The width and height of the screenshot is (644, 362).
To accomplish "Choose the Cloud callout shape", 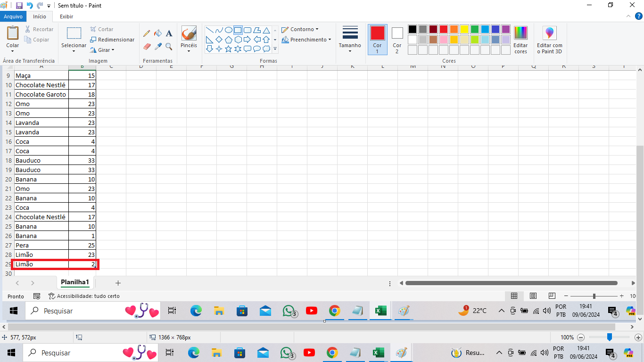I will tap(266, 49).
